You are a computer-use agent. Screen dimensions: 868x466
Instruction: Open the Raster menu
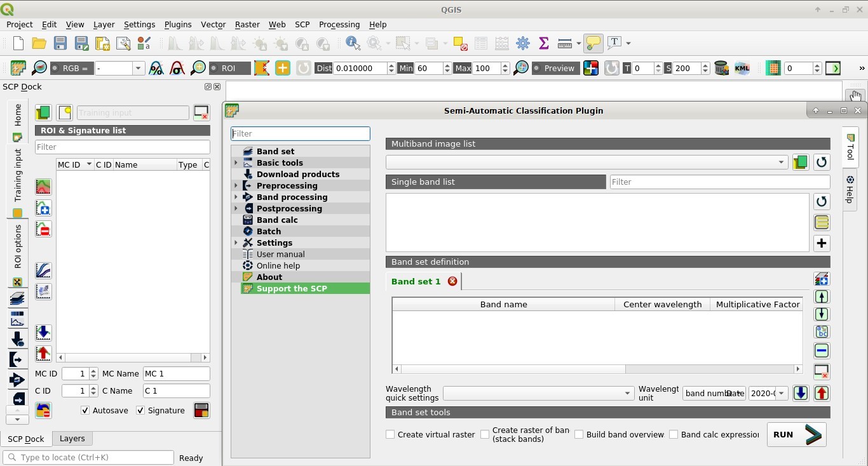click(247, 25)
